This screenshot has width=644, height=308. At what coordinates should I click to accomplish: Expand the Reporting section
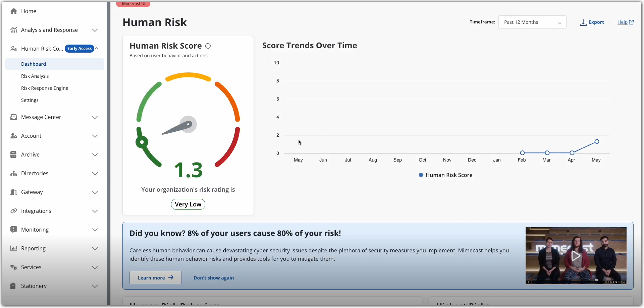point(95,248)
